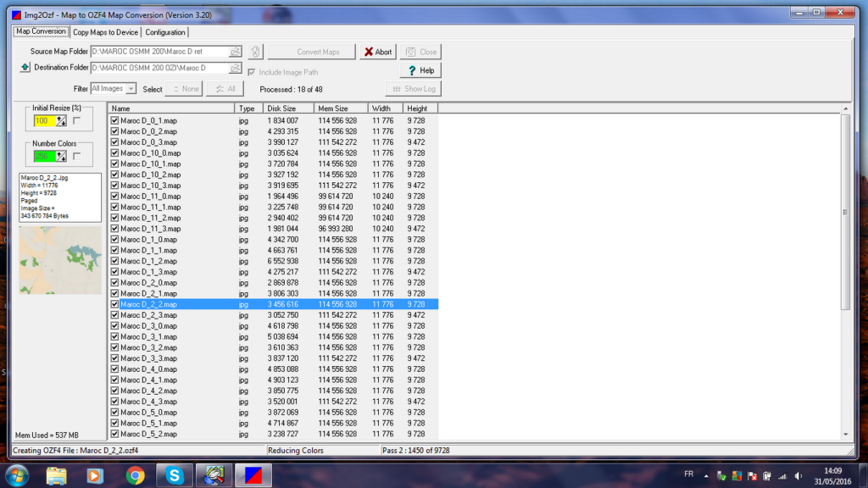Click the network signal tray icon
This screenshot has height=488, width=868.
(x=782, y=476)
